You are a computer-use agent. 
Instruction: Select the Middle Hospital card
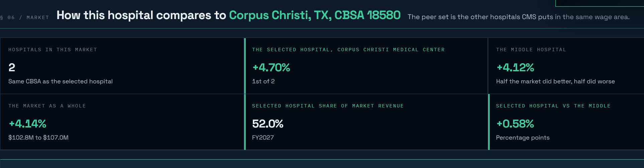[566, 66]
